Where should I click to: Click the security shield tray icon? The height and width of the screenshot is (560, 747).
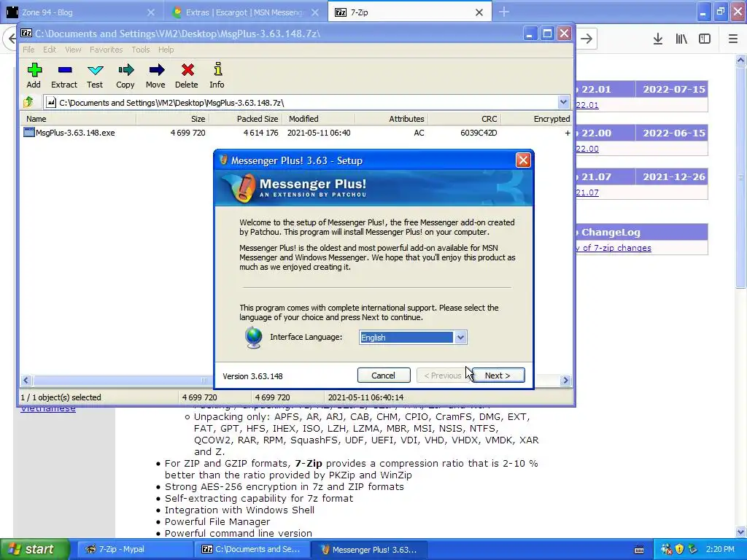tap(679, 549)
